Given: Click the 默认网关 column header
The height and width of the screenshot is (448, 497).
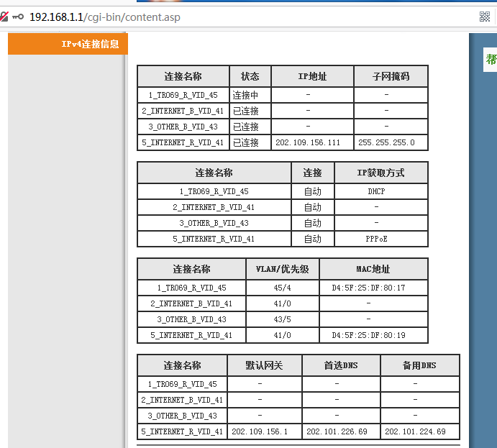Looking at the screenshot, I should point(264,365).
